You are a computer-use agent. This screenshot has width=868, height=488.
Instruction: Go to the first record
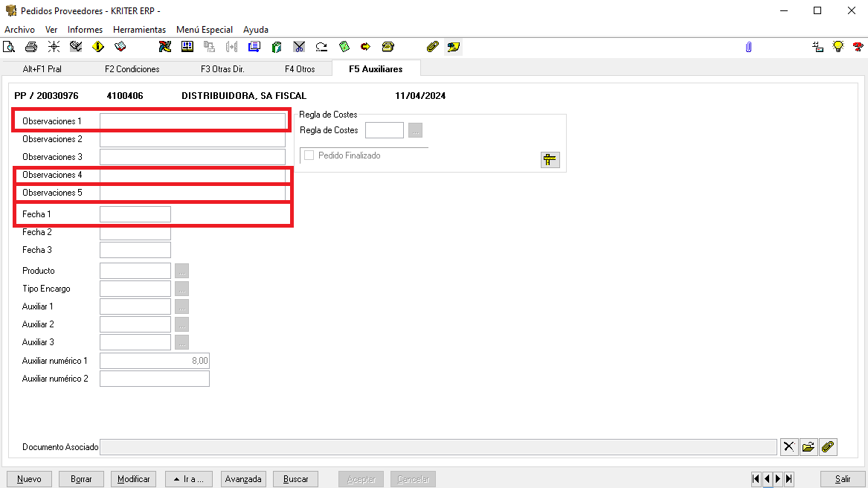[756, 479]
